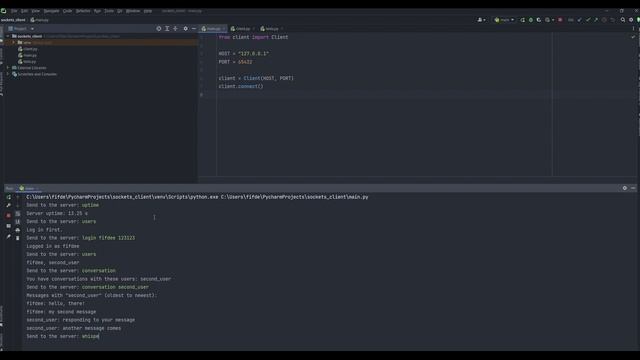
Task: Open the Tools menu
Action: 109,11
